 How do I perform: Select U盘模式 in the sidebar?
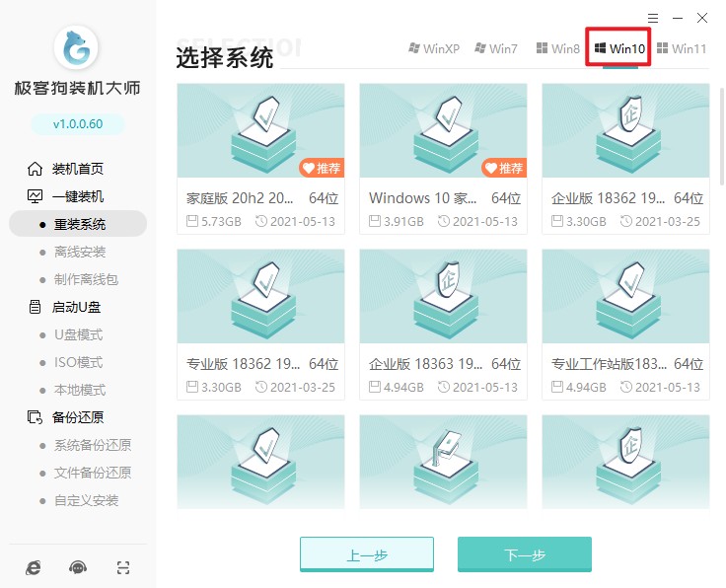tap(78, 334)
